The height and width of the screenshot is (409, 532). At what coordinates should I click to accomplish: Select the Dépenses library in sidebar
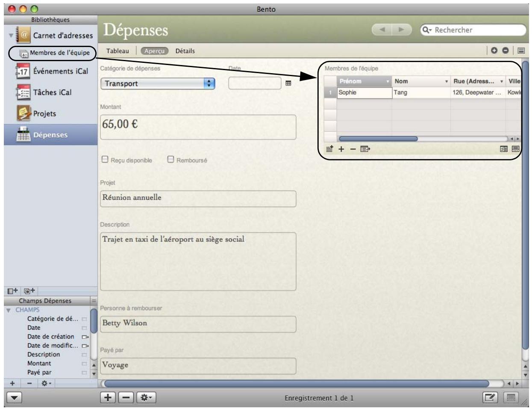click(51, 135)
